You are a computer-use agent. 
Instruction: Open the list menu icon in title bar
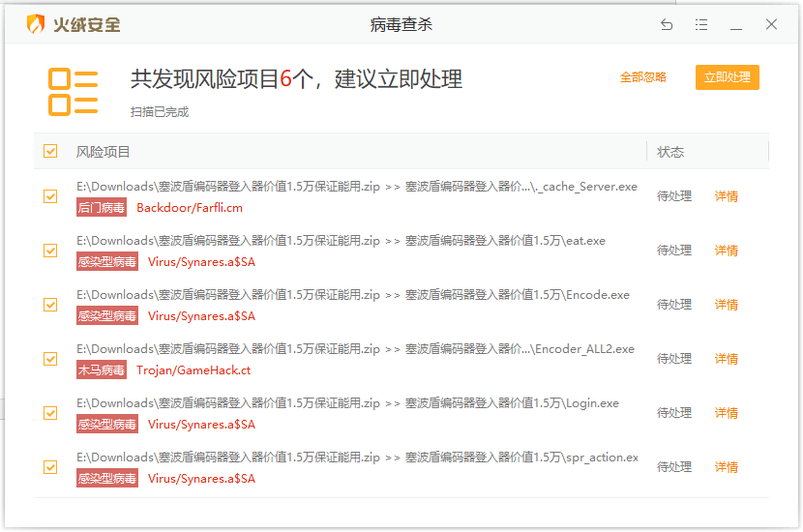coord(701,24)
